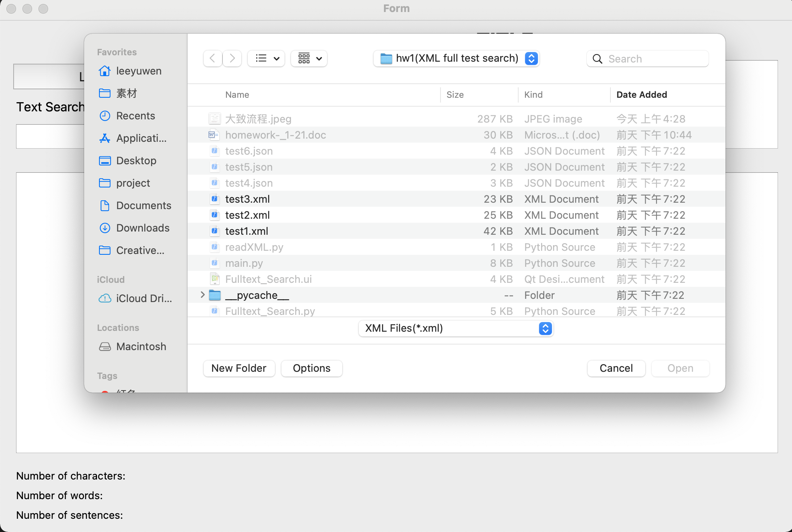Select Macintosh disk location
This screenshot has height=532, width=792.
pyautogui.click(x=141, y=347)
